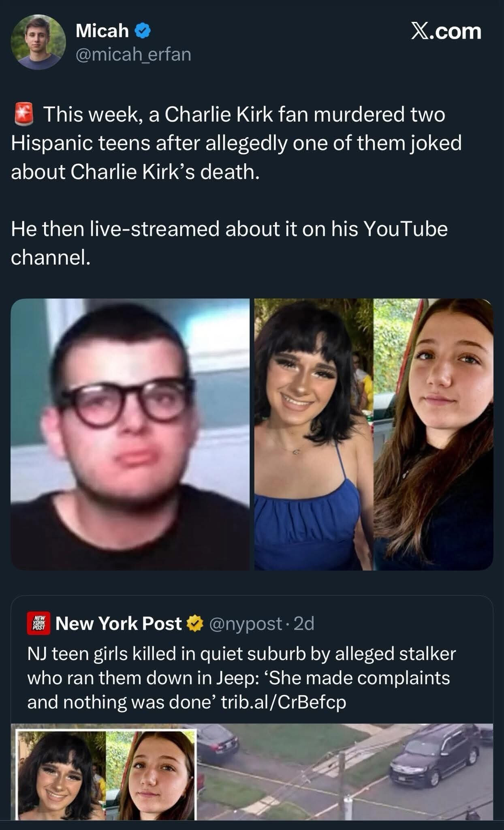Image resolution: width=504 pixels, height=830 pixels.
Task: Open the trib.al/CrBefcp link
Action: click(x=284, y=702)
